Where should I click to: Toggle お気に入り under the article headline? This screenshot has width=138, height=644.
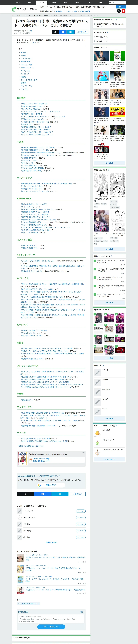[81, 32]
